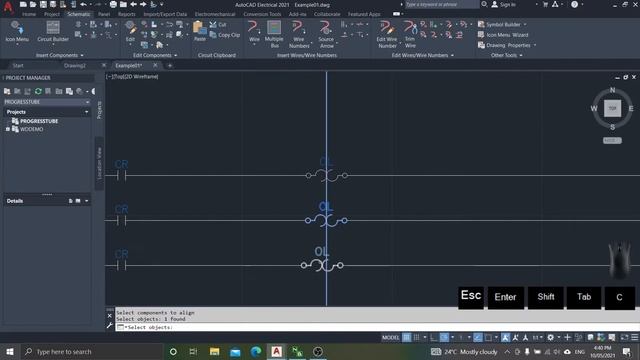Open Drawing Properties
640x360 pixels.
[x=504, y=45]
